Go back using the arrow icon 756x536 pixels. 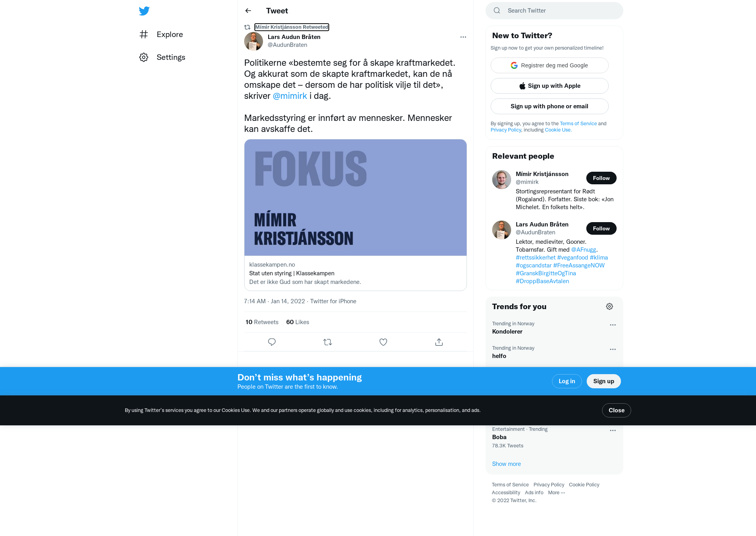pyautogui.click(x=248, y=11)
